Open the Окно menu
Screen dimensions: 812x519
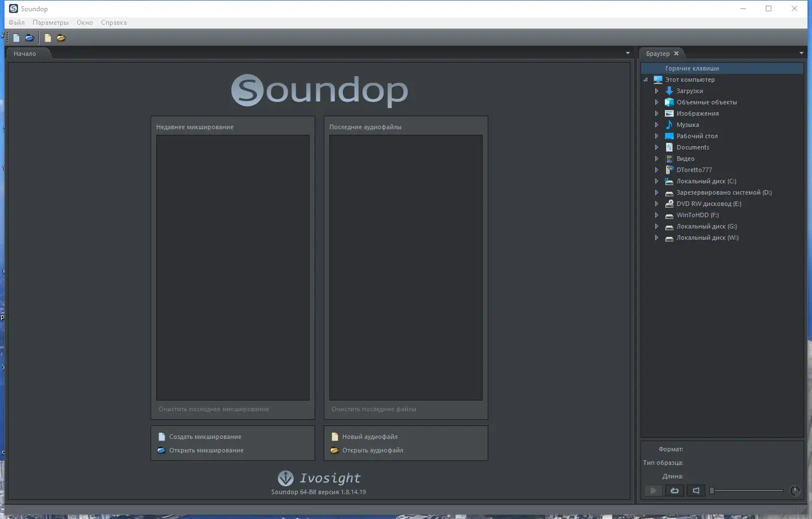tap(85, 23)
